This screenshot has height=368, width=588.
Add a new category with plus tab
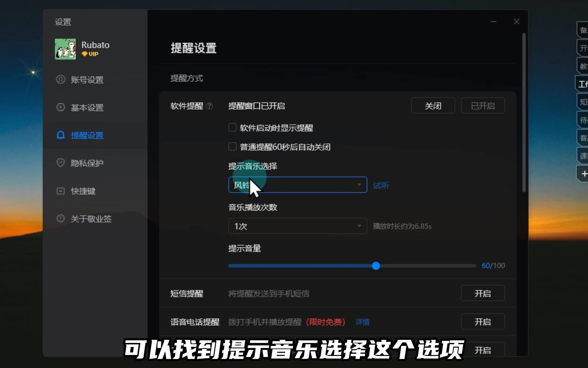[x=583, y=174]
